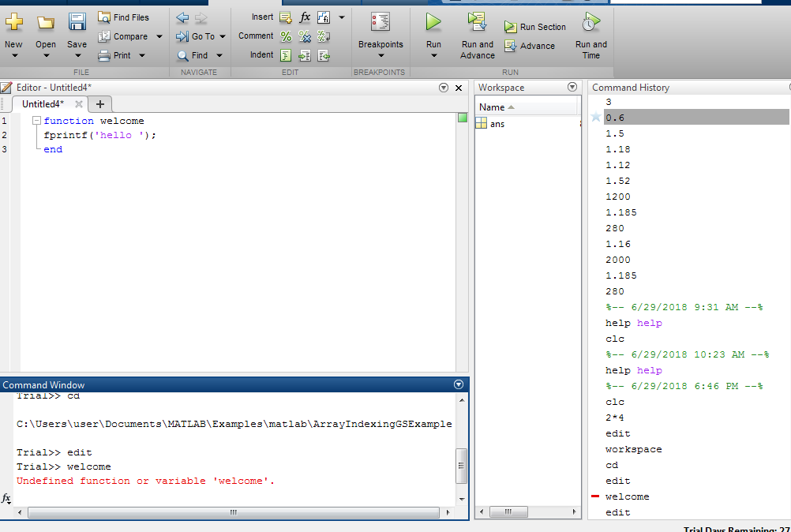Open the Go To dropdown
Image resolution: width=791 pixels, height=532 pixels.
tap(200, 36)
